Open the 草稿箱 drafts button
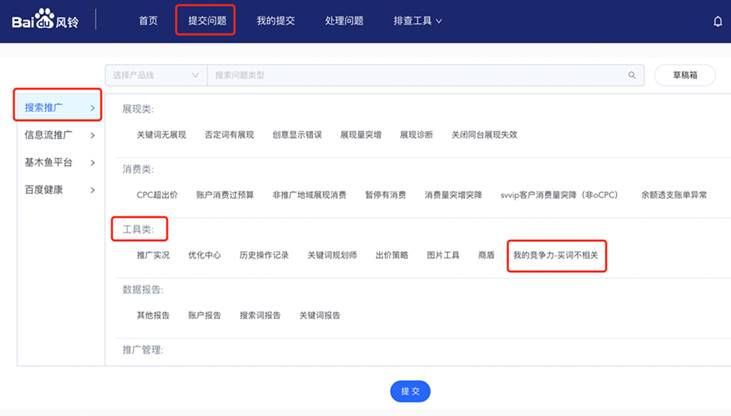The height and width of the screenshot is (416, 731). coord(685,75)
